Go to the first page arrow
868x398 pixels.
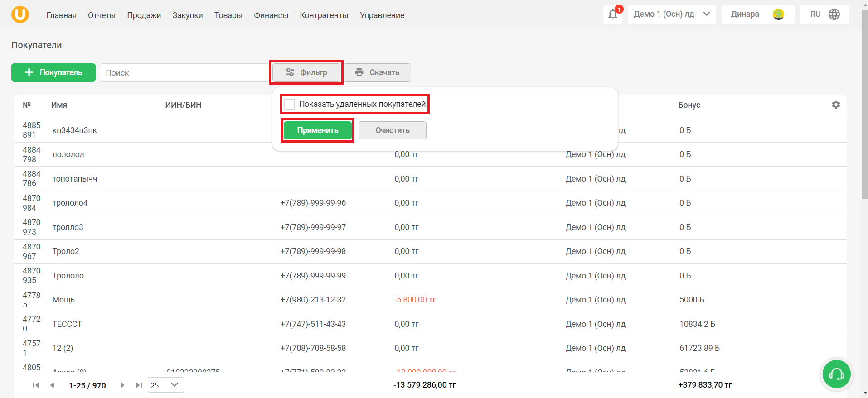(36, 385)
